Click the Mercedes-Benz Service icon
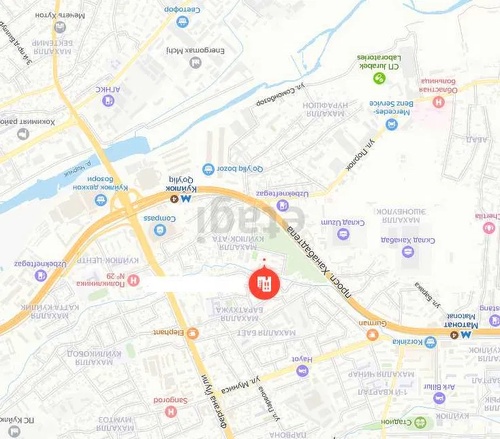The image size is (500, 439). click(392, 125)
